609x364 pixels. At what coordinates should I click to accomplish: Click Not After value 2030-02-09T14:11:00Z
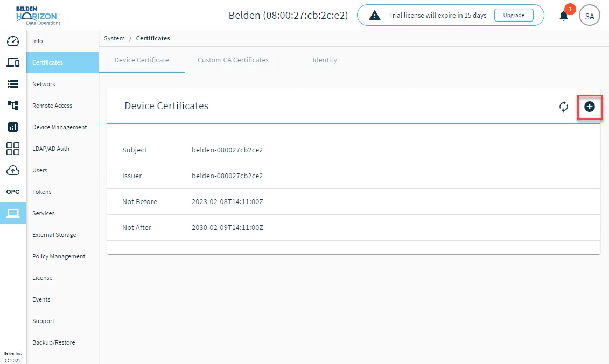pos(227,227)
